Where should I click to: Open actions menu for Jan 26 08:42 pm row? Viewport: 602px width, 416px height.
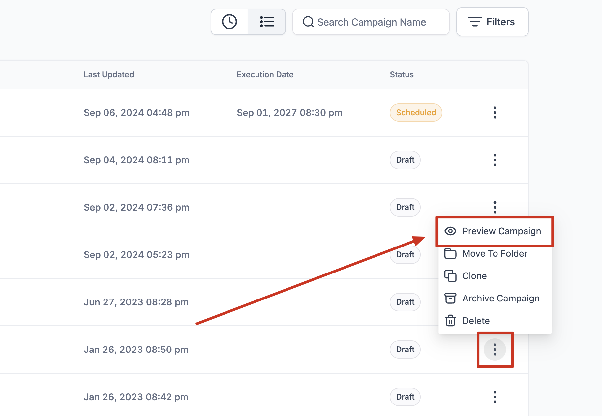495,397
